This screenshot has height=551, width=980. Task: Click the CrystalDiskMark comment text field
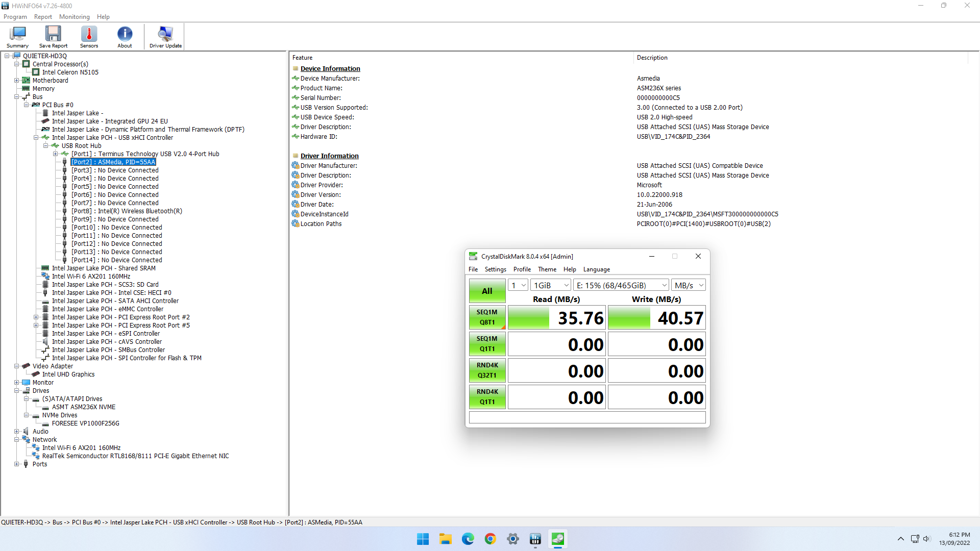(587, 417)
